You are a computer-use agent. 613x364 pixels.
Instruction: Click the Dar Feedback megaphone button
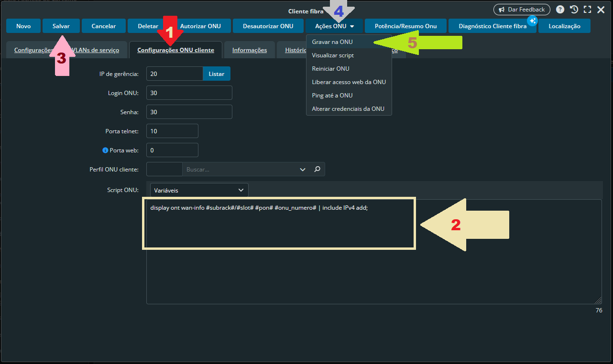522,10
